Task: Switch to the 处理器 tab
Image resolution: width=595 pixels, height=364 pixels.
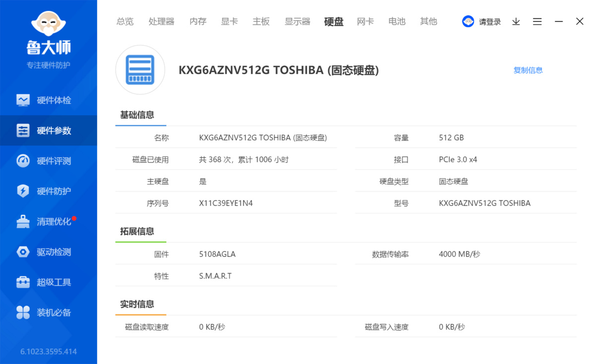Action: (x=161, y=22)
